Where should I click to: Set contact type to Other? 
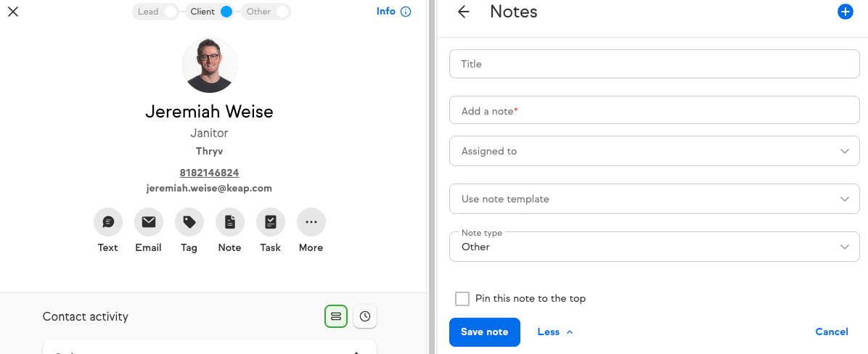266,12
